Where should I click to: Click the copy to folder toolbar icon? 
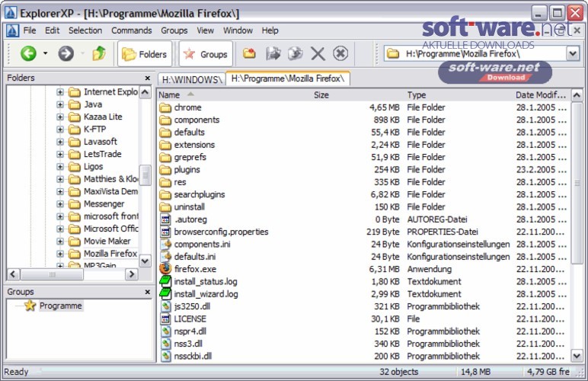pos(273,53)
